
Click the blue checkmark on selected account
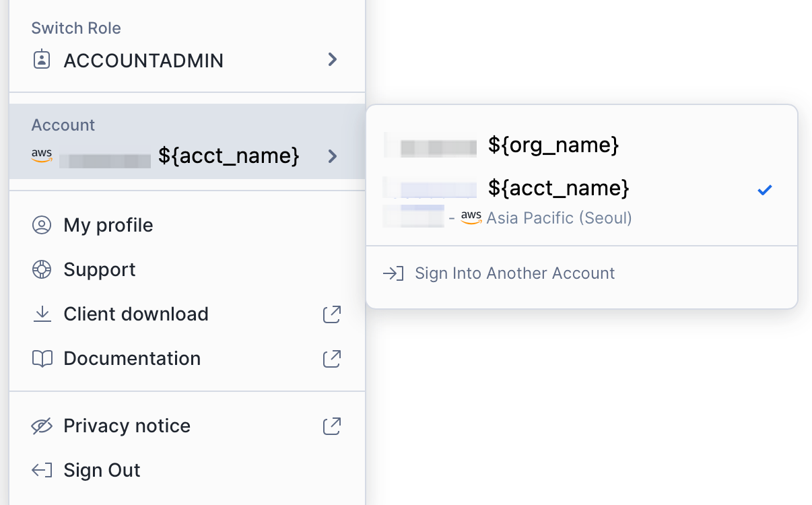pos(764,190)
